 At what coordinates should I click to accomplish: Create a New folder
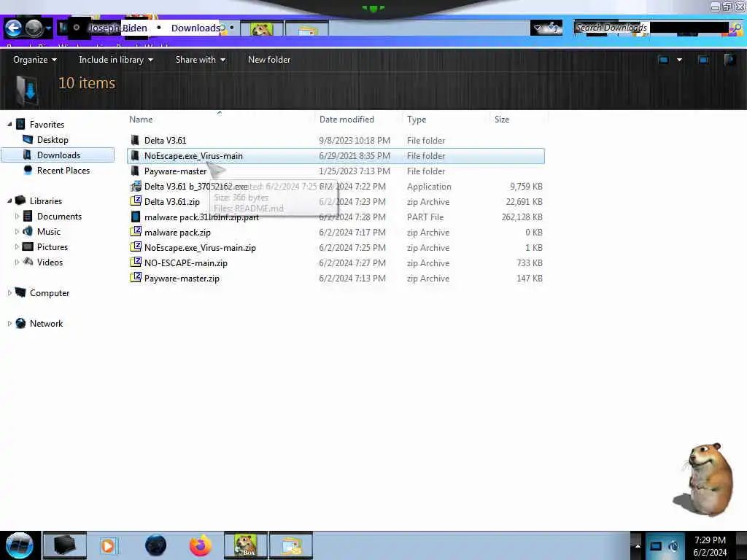click(x=269, y=60)
